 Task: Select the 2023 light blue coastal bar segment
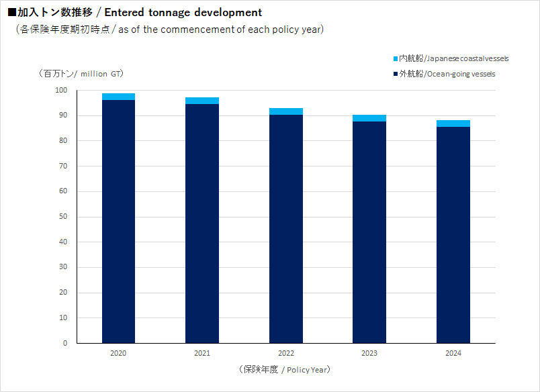(x=369, y=118)
